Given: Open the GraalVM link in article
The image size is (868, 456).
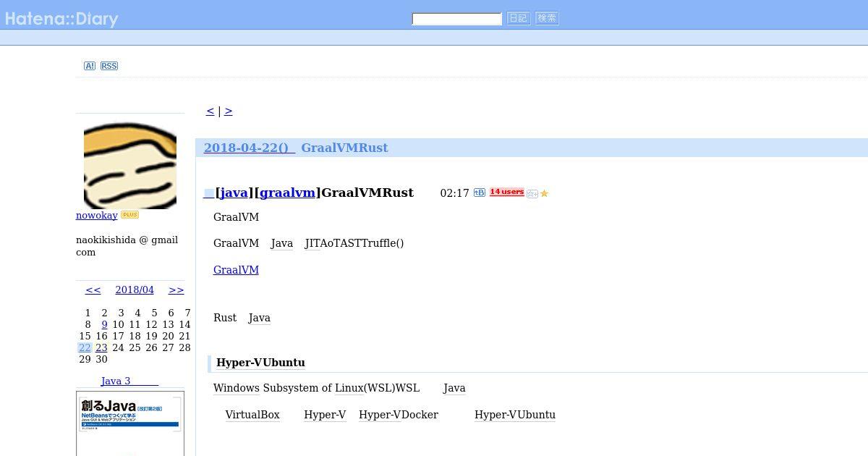Looking at the screenshot, I should pyautogui.click(x=236, y=270).
